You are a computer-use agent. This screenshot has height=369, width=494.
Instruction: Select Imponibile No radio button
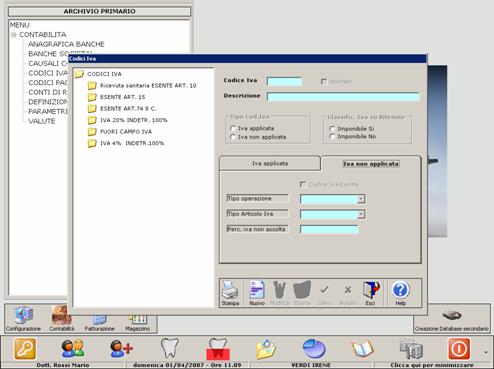pyautogui.click(x=332, y=137)
